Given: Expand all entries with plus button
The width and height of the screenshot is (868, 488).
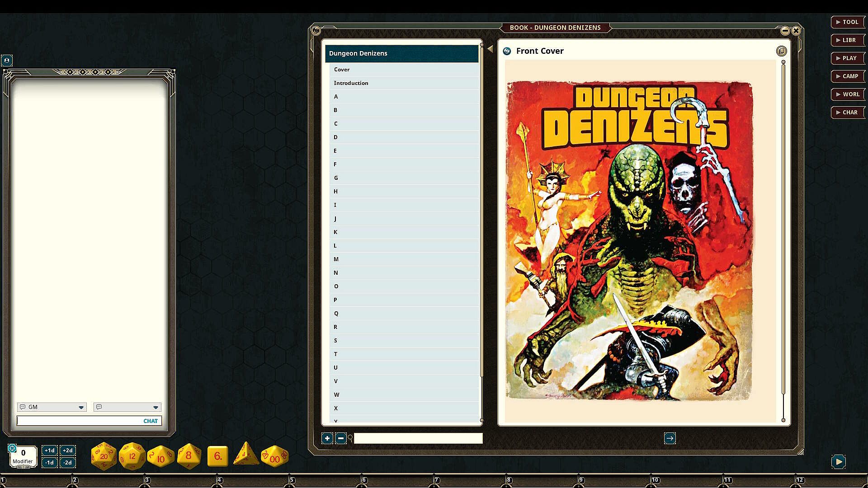Looking at the screenshot, I should click(327, 438).
